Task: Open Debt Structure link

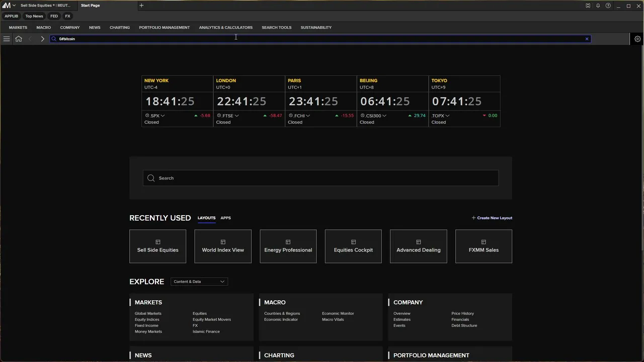Action: pos(464,325)
